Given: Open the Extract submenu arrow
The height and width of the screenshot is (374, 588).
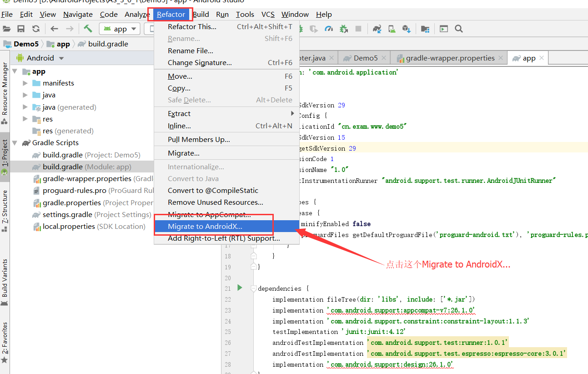Looking at the screenshot, I should click(x=292, y=113).
